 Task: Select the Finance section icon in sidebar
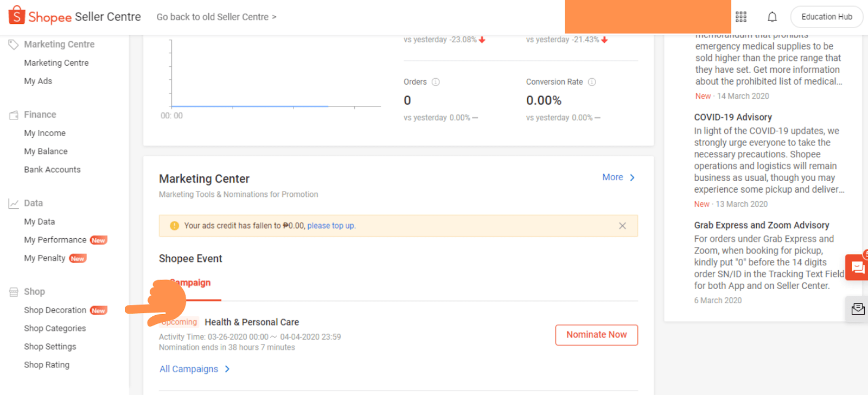(14, 114)
